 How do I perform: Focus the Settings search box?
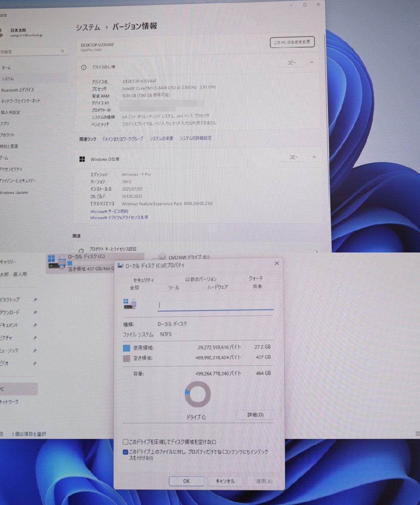[x=33, y=51]
